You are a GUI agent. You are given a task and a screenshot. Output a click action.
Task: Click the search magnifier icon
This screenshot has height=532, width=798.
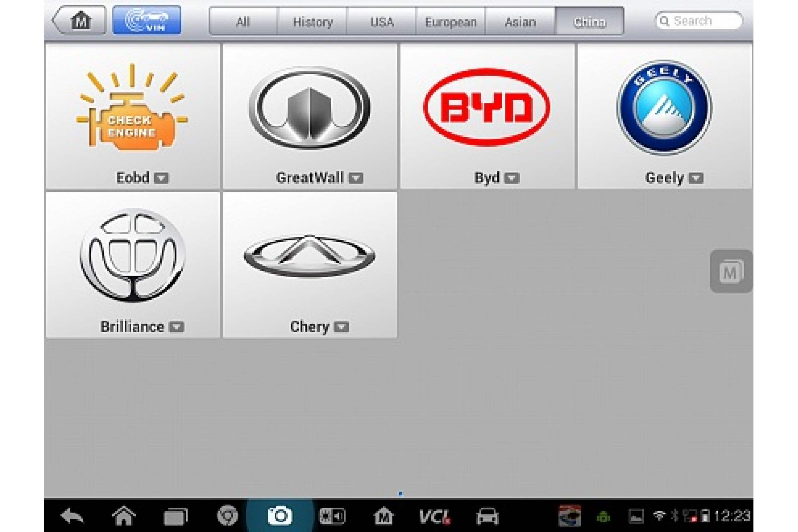pyautogui.click(x=665, y=21)
